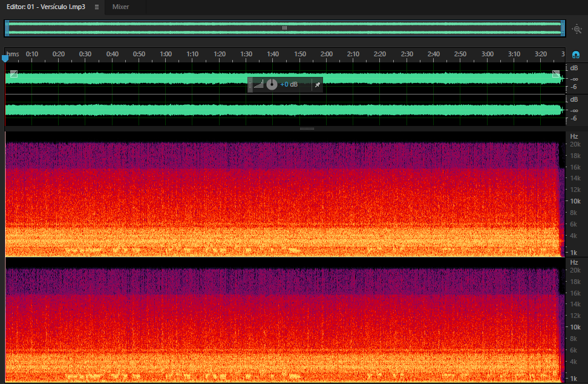Click the center grip of the overview navigator
Image resolution: width=588 pixels, height=384 pixels.
click(285, 28)
